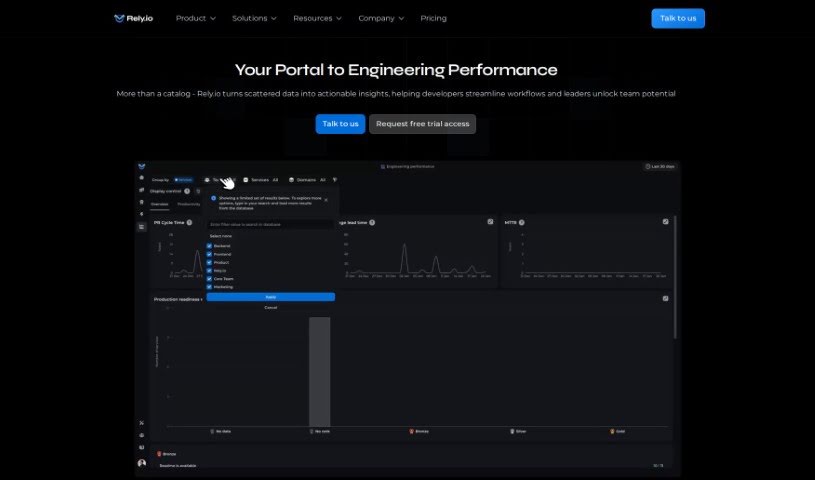The height and width of the screenshot is (480, 815).
Task: Click the Teams filter icon
Action: point(207,180)
